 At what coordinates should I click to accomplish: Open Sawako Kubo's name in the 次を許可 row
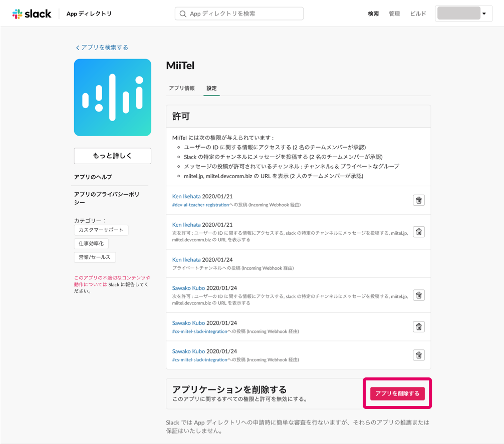(x=189, y=288)
